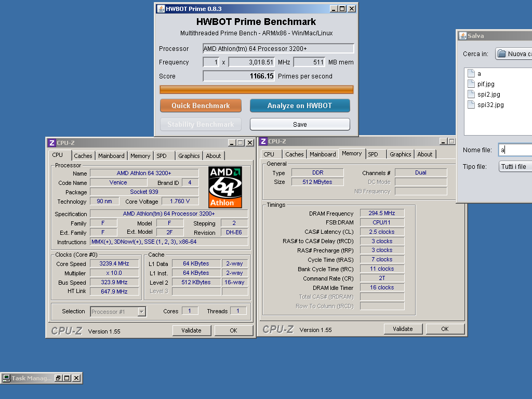Maximize the HWBOT Prime window
532x399 pixels.
(x=343, y=9)
